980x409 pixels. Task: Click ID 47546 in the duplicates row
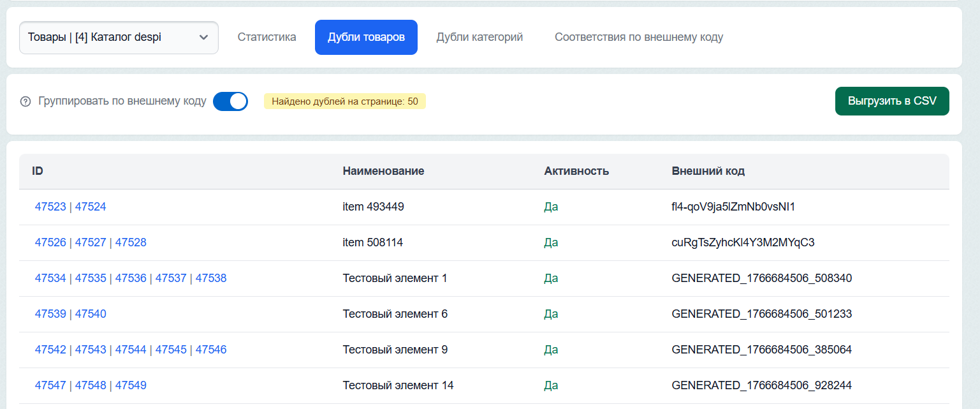point(210,350)
